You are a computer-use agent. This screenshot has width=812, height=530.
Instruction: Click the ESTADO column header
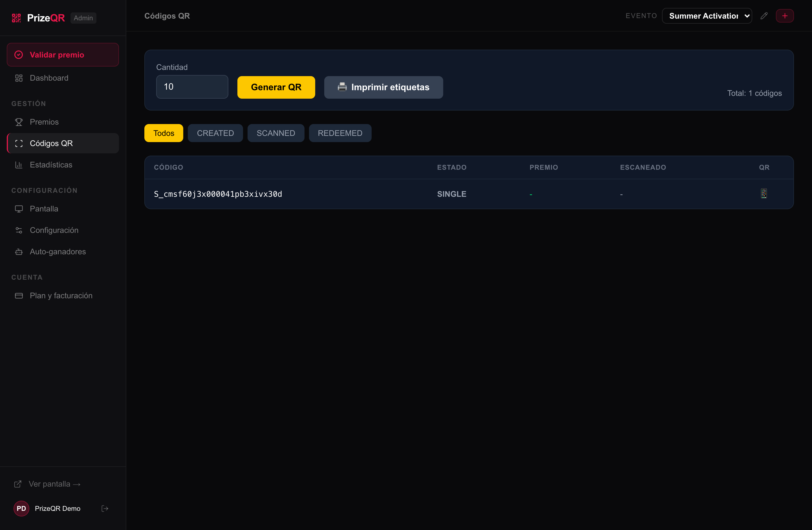(x=452, y=167)
